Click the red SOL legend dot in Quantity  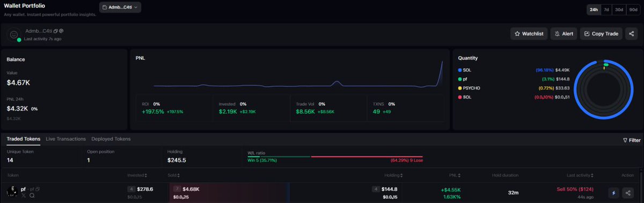[460, 97]
